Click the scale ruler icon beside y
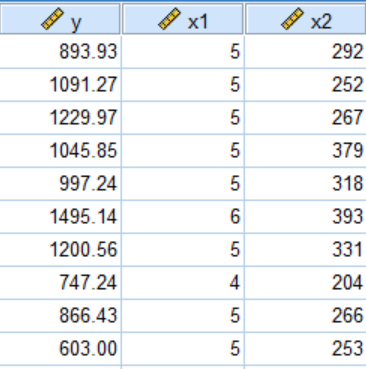Viewport: 366px width, 369px height. 53,19
